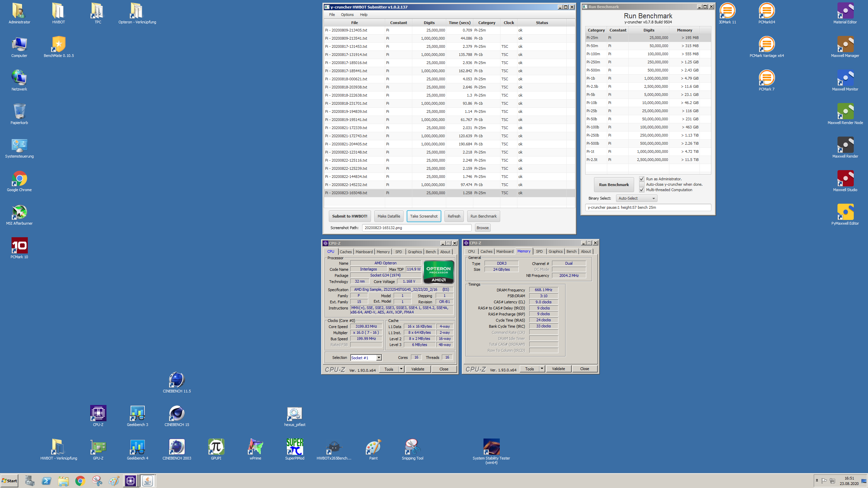Expand Tools dropdown arrow in CPU tab window
Image resolution: width=868 pixels, height=488 pixels.
(401, 369)
